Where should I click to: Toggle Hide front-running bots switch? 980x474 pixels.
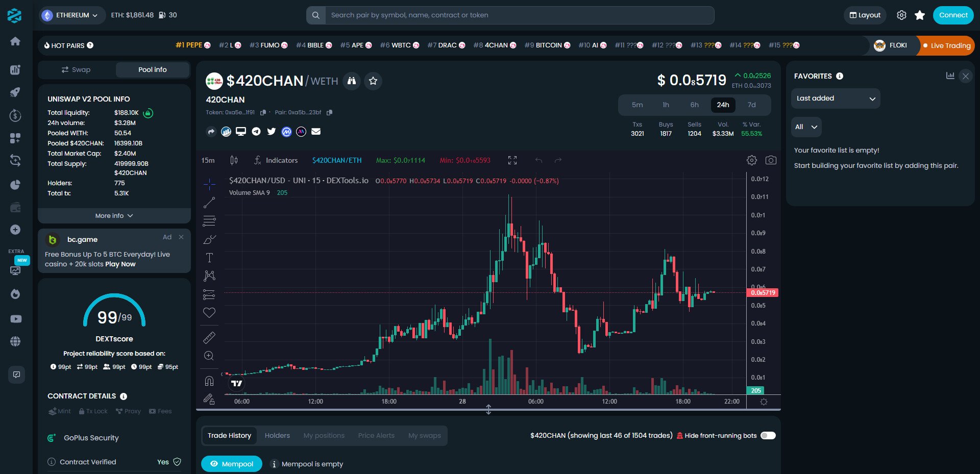tap(768, 435)
